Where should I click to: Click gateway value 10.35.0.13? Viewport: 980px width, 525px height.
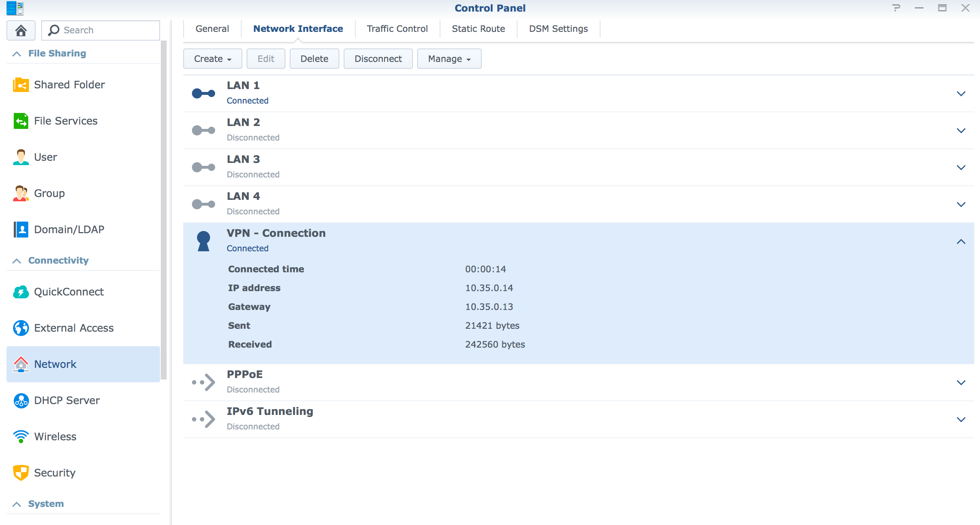click(489, 306)
